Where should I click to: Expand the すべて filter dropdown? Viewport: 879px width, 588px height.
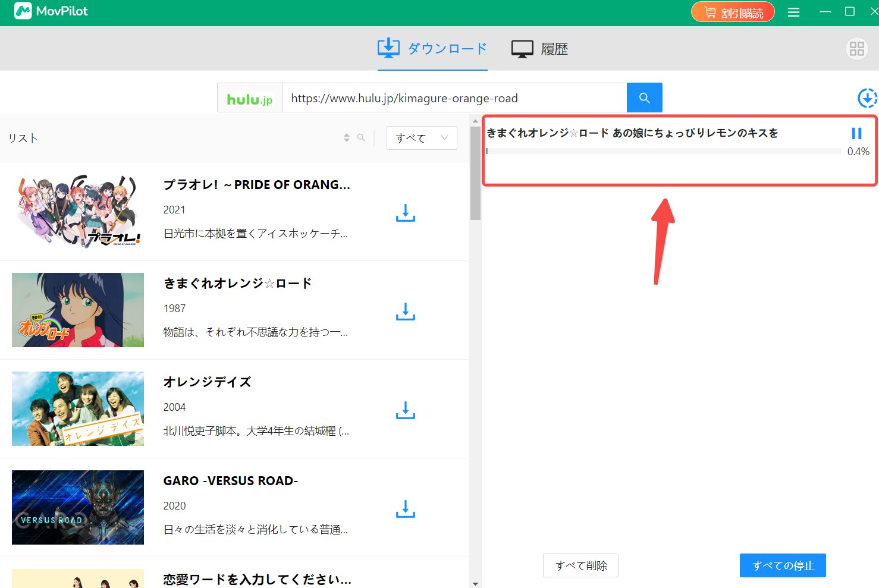point(422,138)
